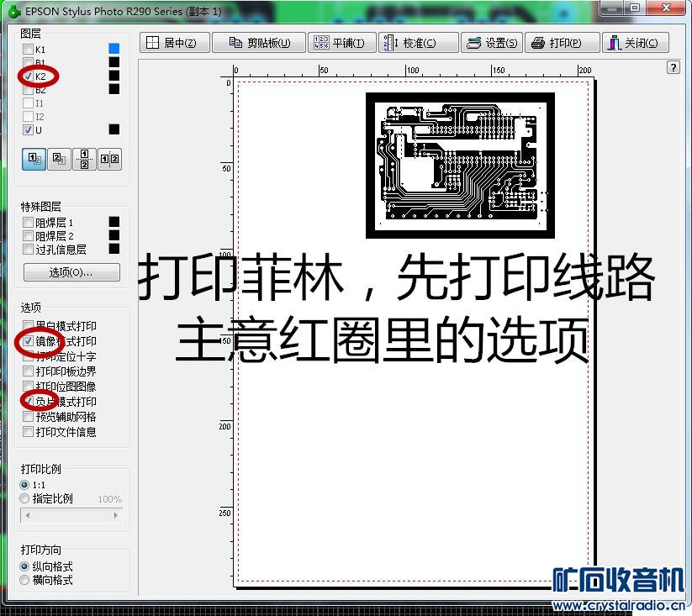This screenshot has width=692, height=616.
Task: Enable 打印文件信息 checkbox
Action: point(28,431)
